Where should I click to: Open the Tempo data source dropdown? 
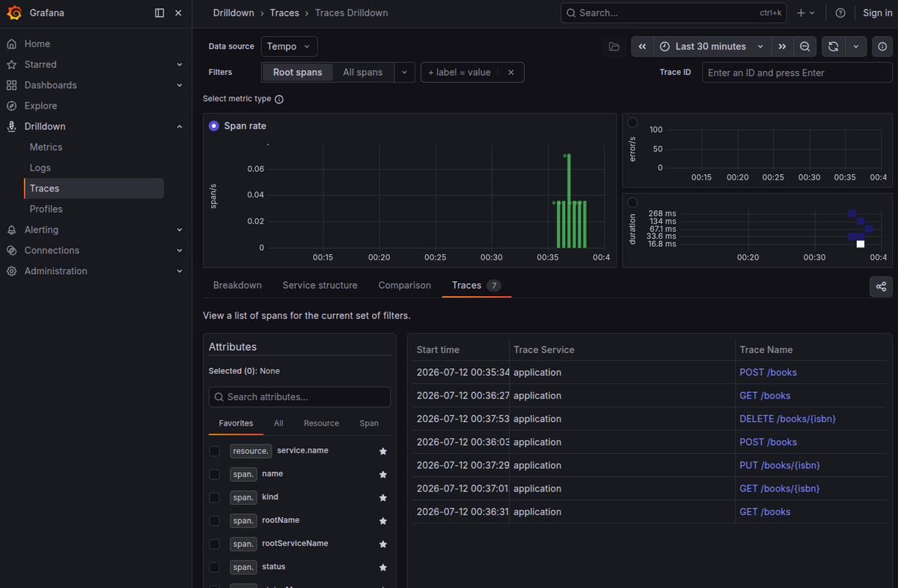[290, 46]
